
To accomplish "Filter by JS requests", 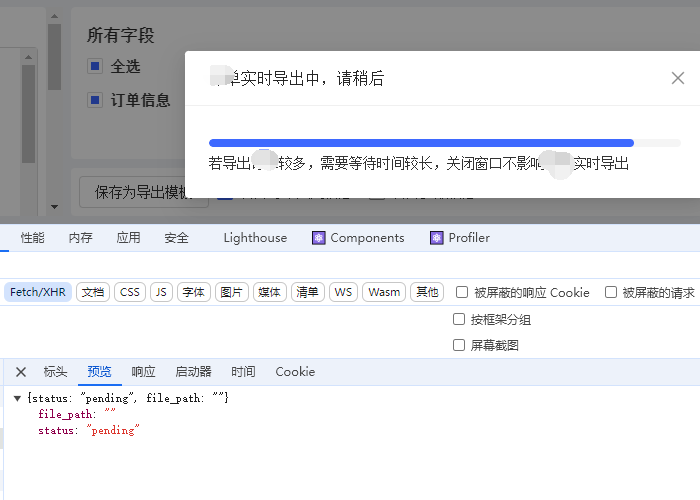I will (x=161, y=292).
